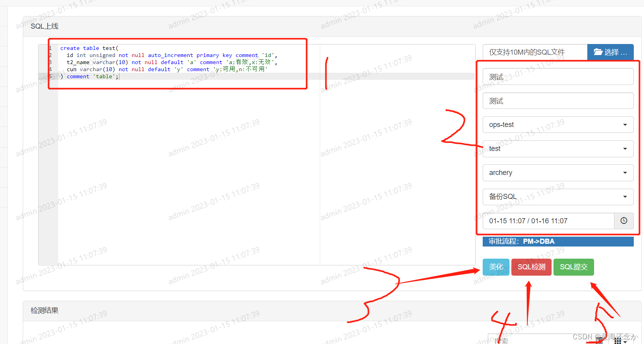Screen dimensions: 644x344
Task: Click line number 5 in the editor gutter
Action: pos(50,76)
